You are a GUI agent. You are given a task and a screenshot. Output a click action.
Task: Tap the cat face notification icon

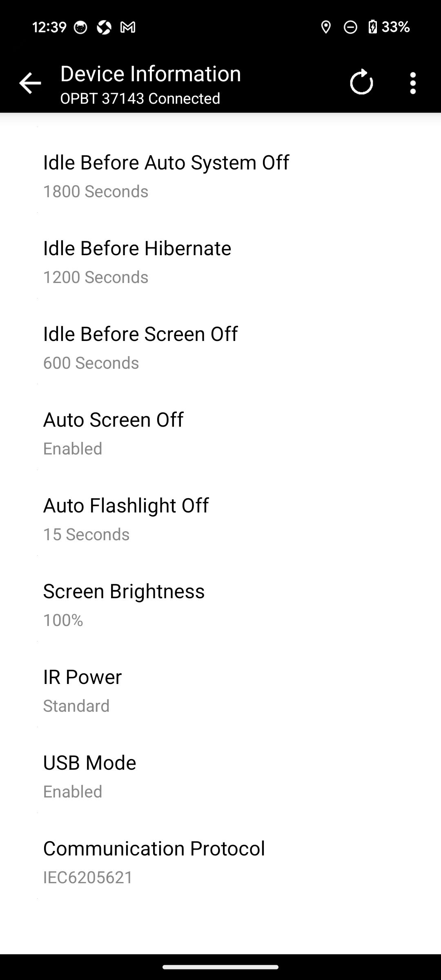pyautogui.click(x=80, y=27)
